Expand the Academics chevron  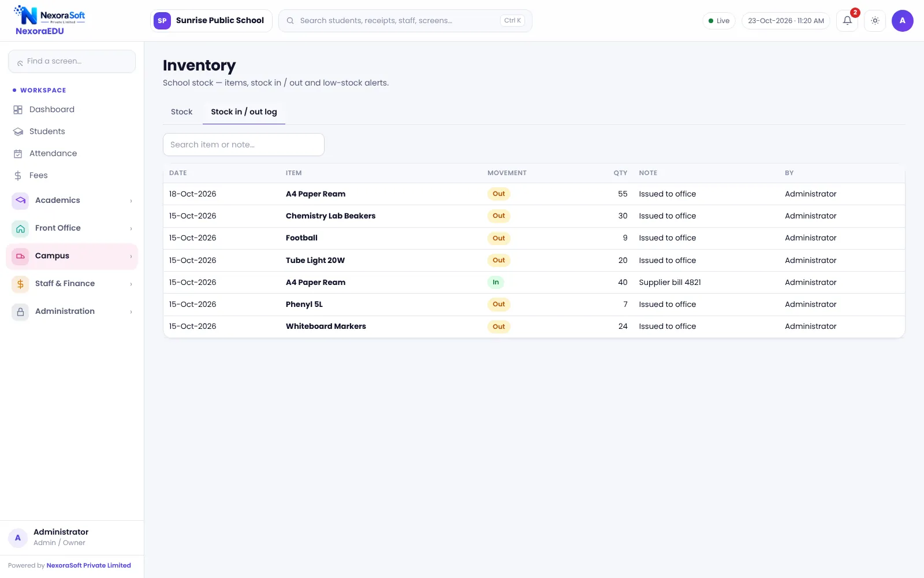coord(131,201)
